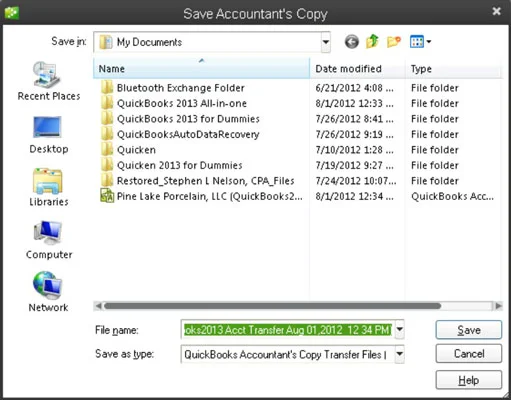Viewport: 511px width, 400px height.
Task: Expand the File name dropdown arrow
Action: tap(399, 330)
